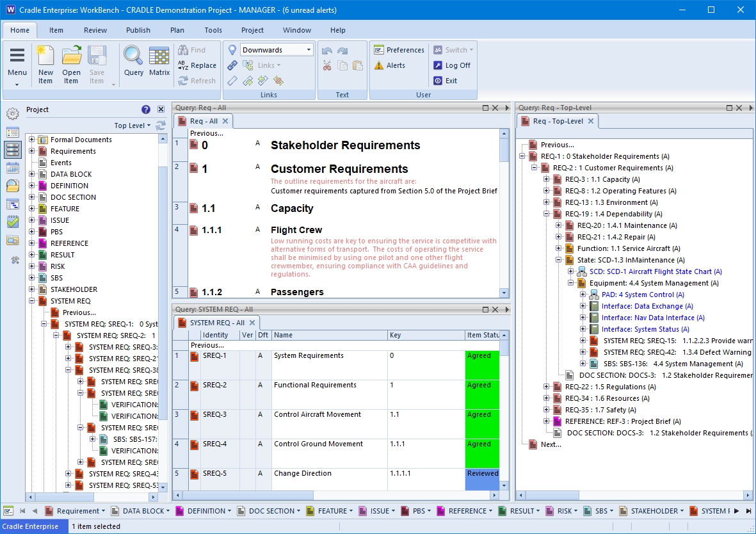The height and width of the screenshot is (534, 756).
Task: Collapse the REQ-19 : 1.4 Dependability node
Action: pos(546,214)
